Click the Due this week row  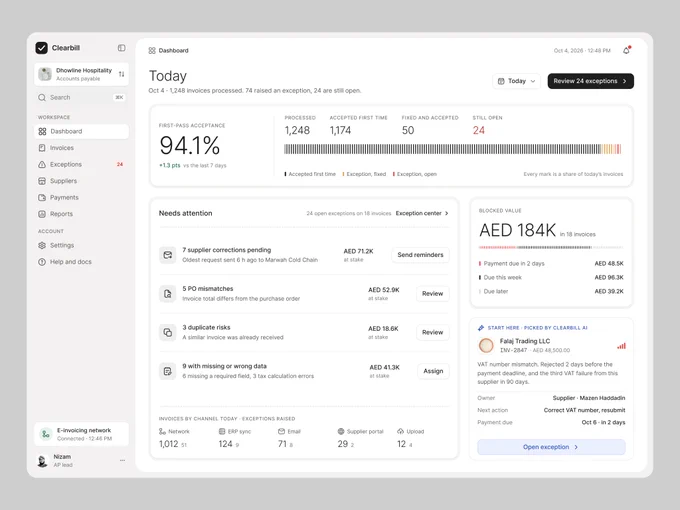tap(551, 278)
